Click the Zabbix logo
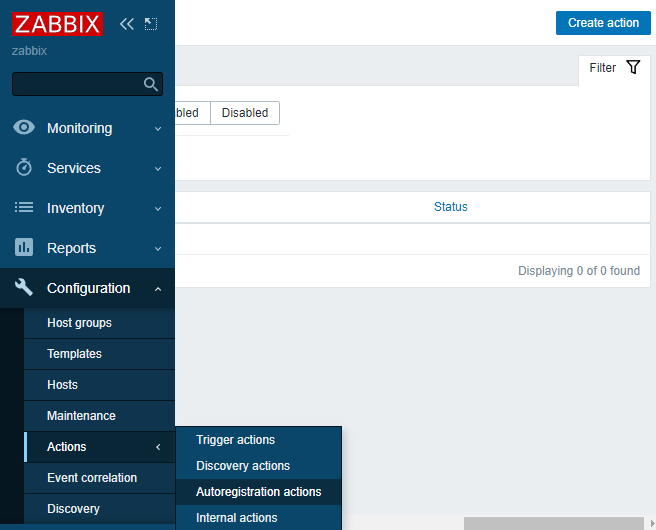Viewport: 656px width, 530px height. pyautogui.click(x=58, y=23)
